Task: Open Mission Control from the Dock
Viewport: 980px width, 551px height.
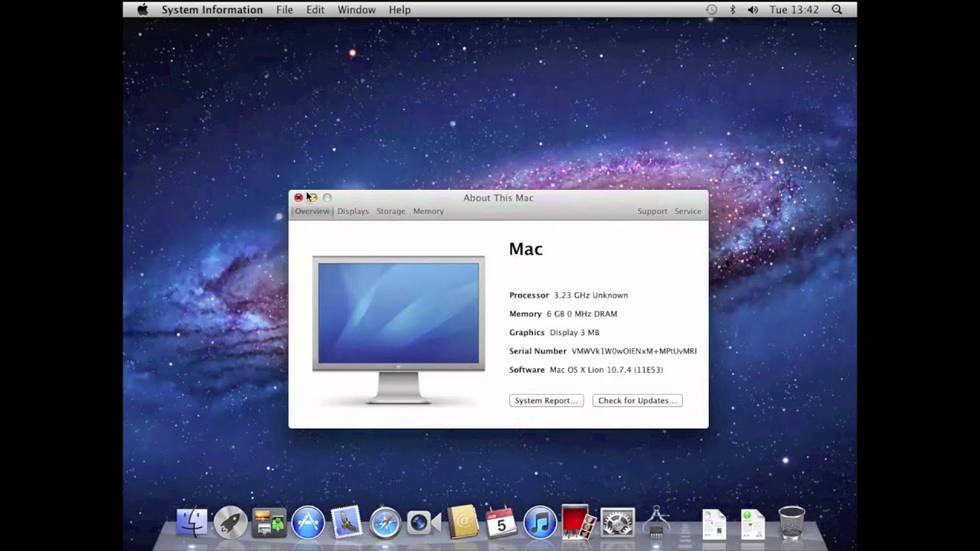Action: click(x=269, y=523)
